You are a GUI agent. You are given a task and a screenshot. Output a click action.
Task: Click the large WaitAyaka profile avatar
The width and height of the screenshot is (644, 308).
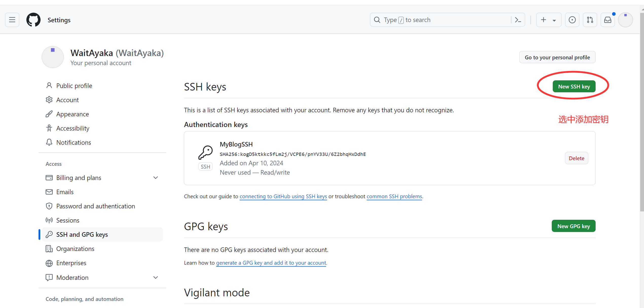tap(53, 57)
